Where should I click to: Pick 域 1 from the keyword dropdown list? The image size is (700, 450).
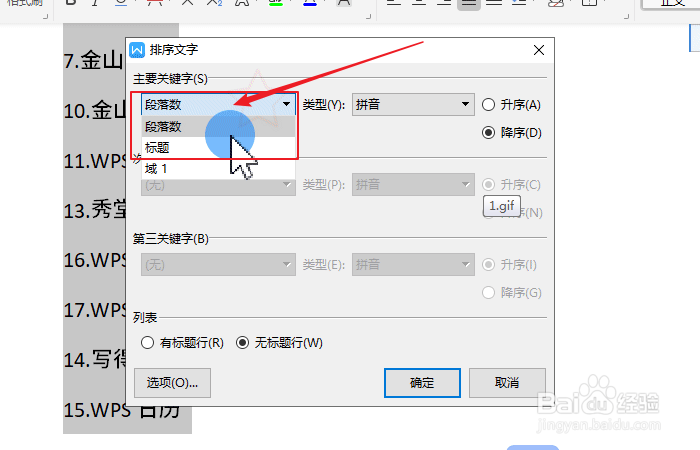218,169
